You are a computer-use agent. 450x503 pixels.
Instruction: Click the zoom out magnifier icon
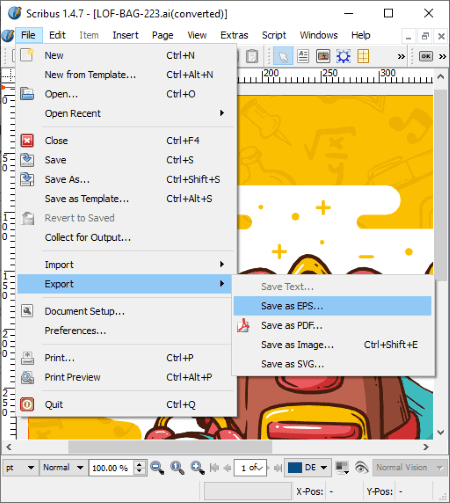coord(157,468)
